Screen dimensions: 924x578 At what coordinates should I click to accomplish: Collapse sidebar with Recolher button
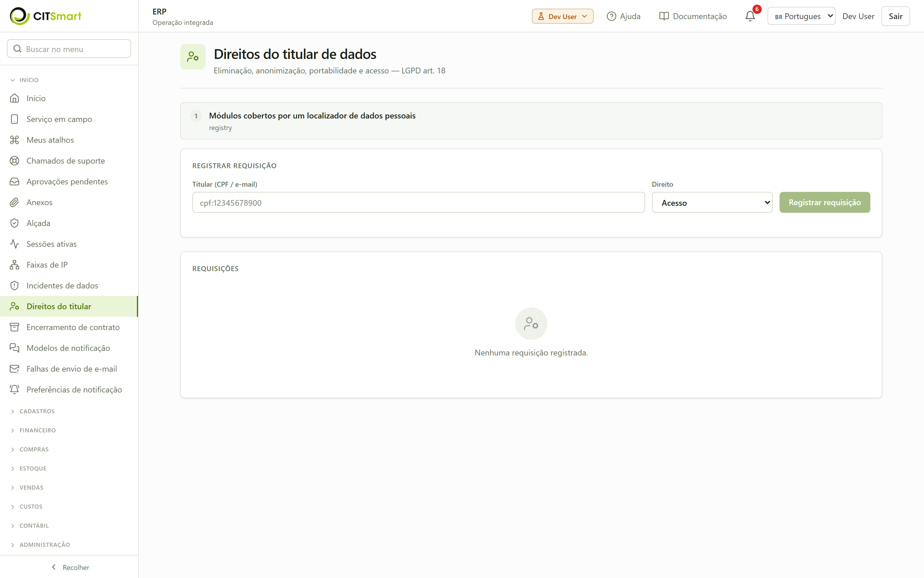point(70,567)
